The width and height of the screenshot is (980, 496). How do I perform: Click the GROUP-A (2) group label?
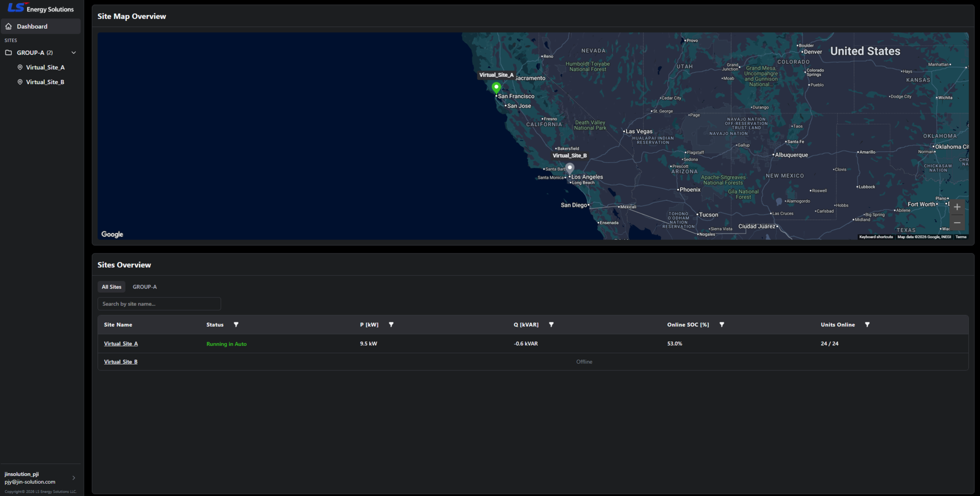[x=35, y=53]
